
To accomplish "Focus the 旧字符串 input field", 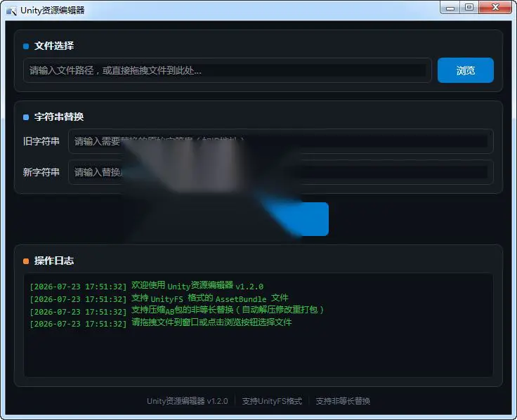I will (x=280, y=141).
